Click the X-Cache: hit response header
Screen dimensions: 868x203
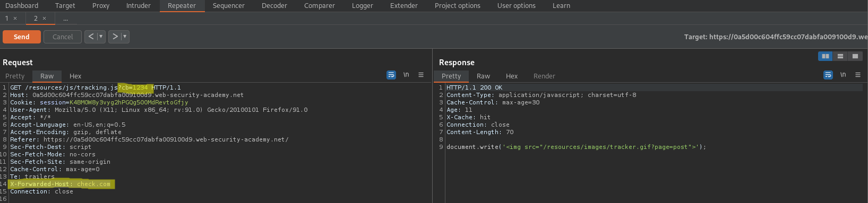[468, 117]
